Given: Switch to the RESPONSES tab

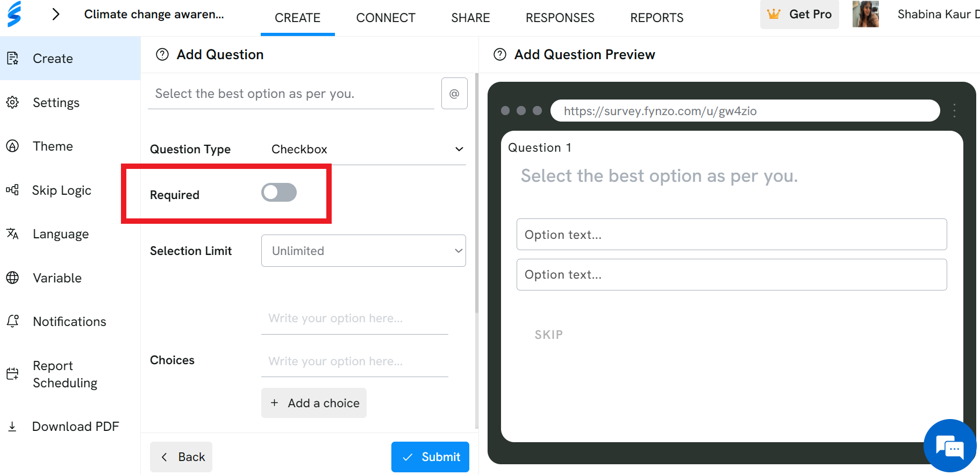Looking at the screenshot, I should [x=560, y=18].
